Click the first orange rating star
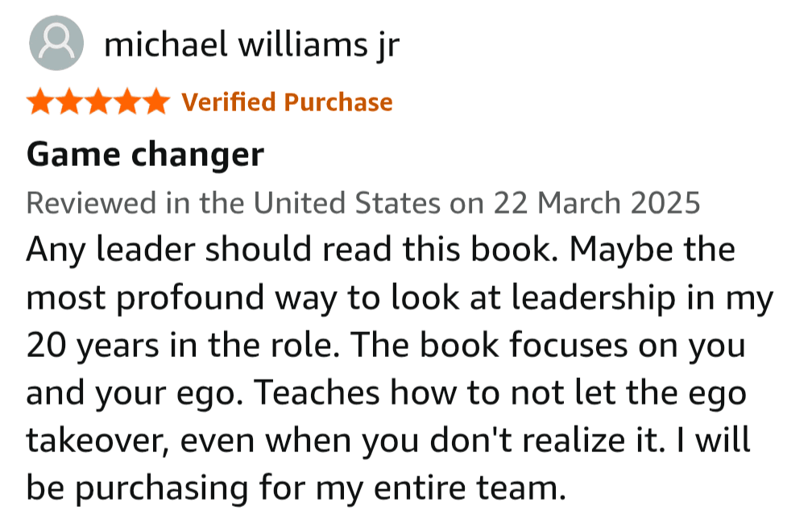 click(x=41, y=102)
